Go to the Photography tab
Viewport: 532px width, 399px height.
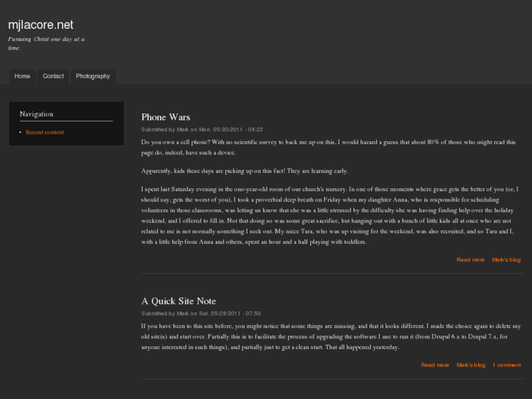coord(93,76)
